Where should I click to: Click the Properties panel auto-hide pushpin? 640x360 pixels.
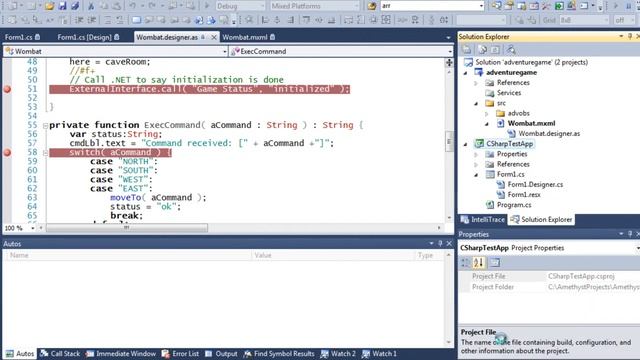point(630,234)
